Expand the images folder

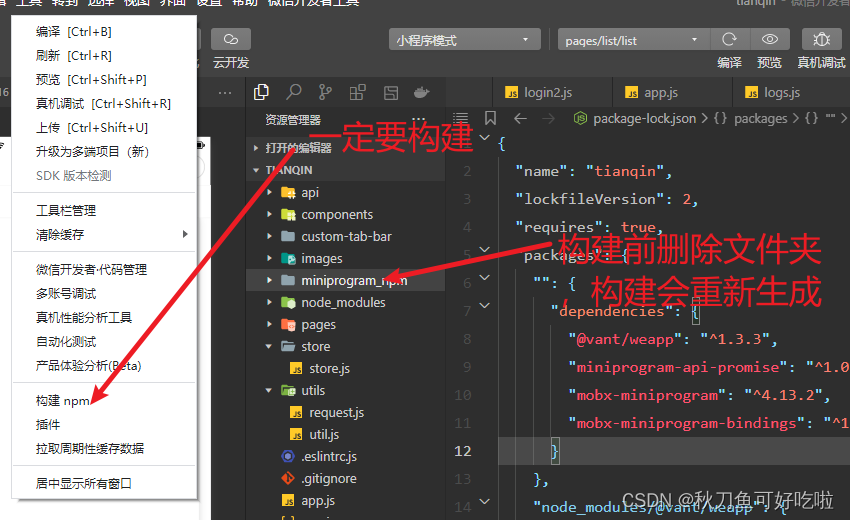[269, 258]
